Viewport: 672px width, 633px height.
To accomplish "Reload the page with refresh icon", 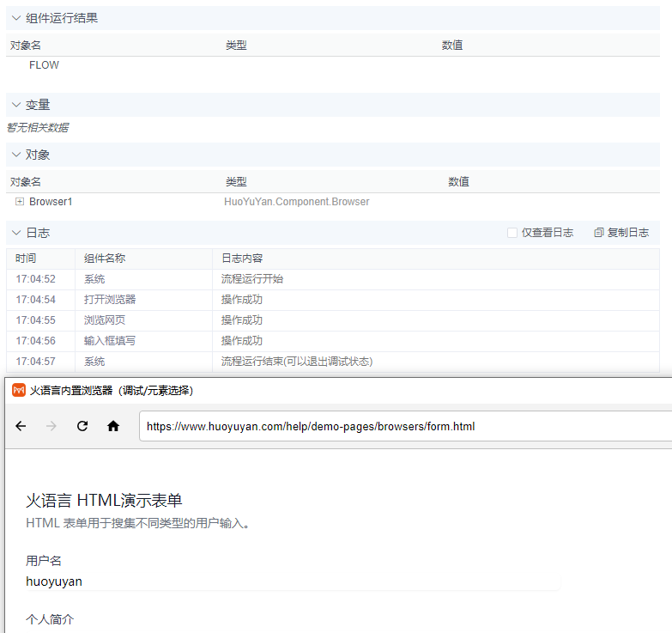I will (x=82, y=426).
